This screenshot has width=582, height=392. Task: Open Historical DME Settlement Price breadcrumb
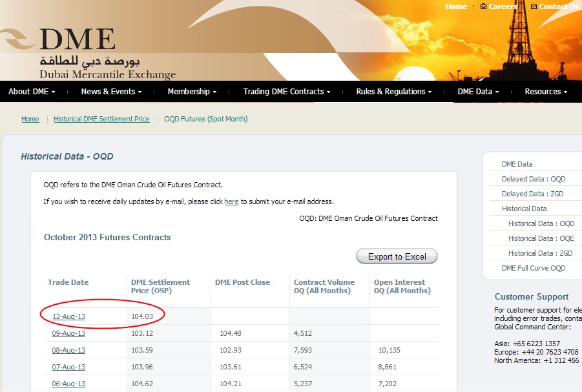click(101, 119)
